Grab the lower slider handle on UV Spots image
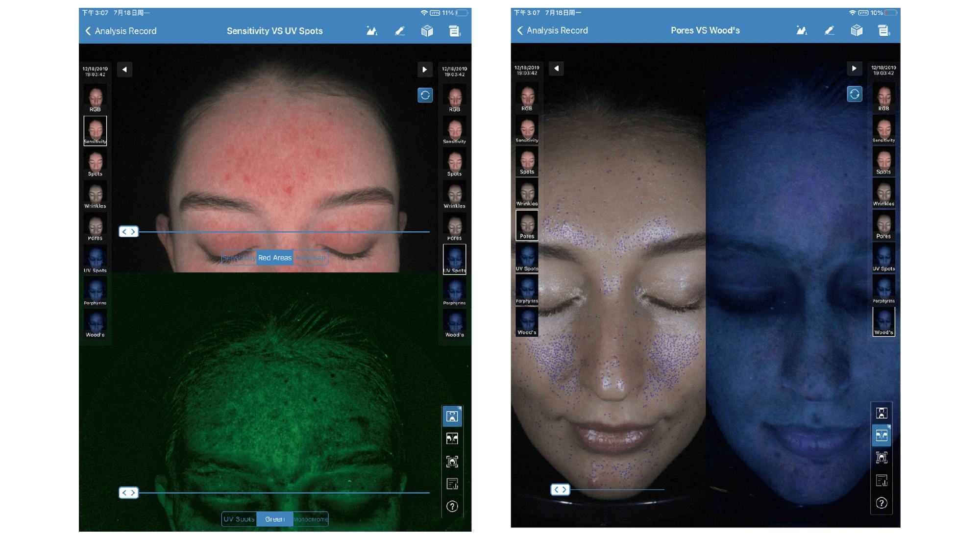 pos(129,493)
